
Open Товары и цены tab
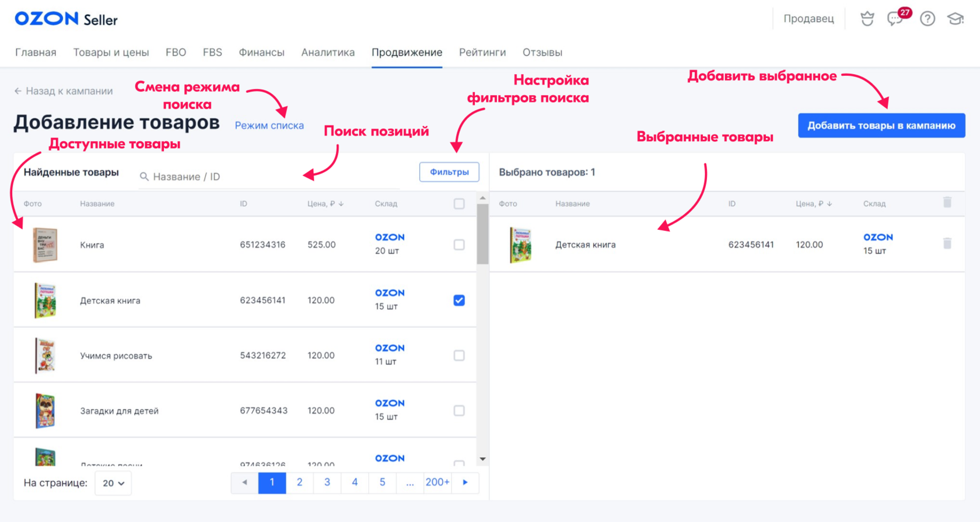pyautogui.click(x=111, y=52)
